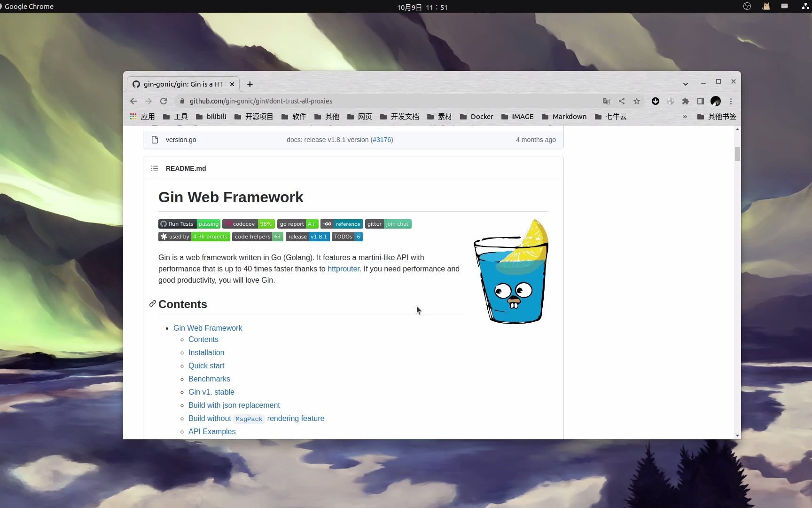Click the Contents heading anchor link icon

(x=153, y=304)
